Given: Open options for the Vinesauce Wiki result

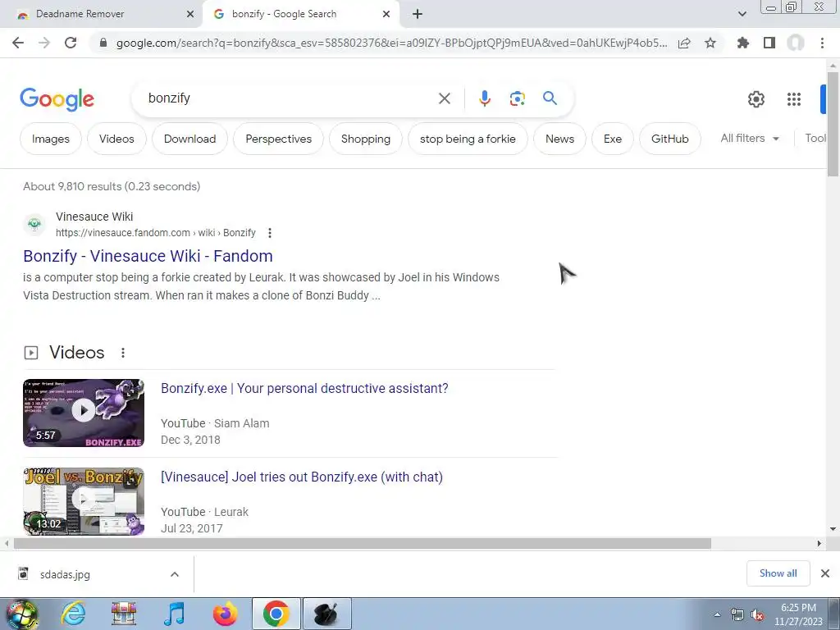Looking at the screenshot, I should pyautogui.click(x=269, y=233).
